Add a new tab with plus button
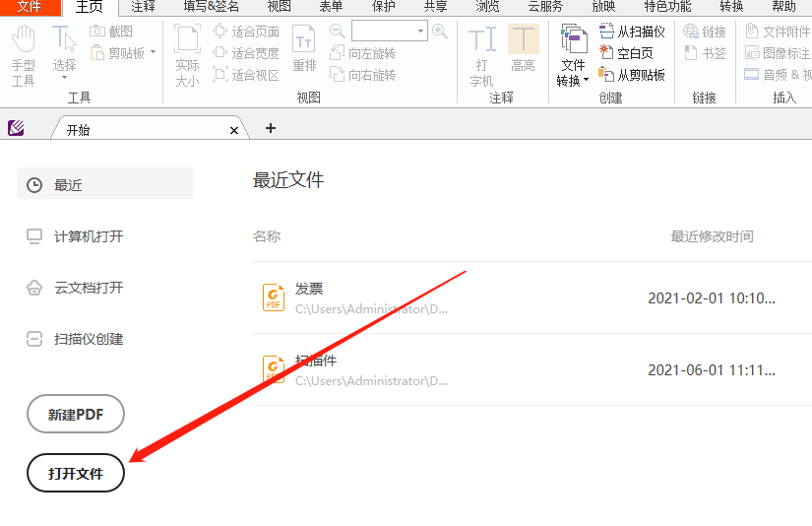The image size is (812, 526). coord(271,128)
